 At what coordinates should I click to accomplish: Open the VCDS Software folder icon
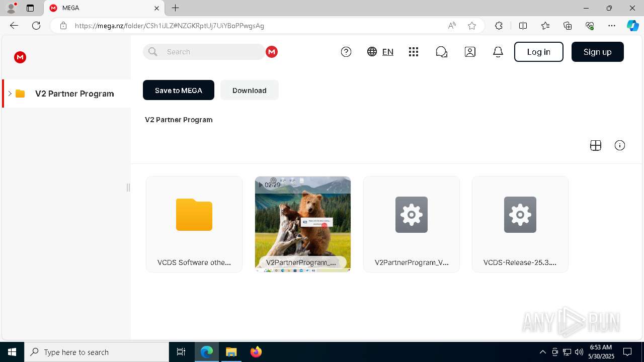[x=194, y=215]
